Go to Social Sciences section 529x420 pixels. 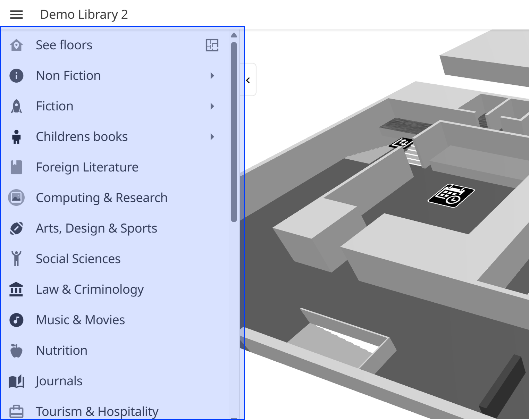tap(78, 259)
